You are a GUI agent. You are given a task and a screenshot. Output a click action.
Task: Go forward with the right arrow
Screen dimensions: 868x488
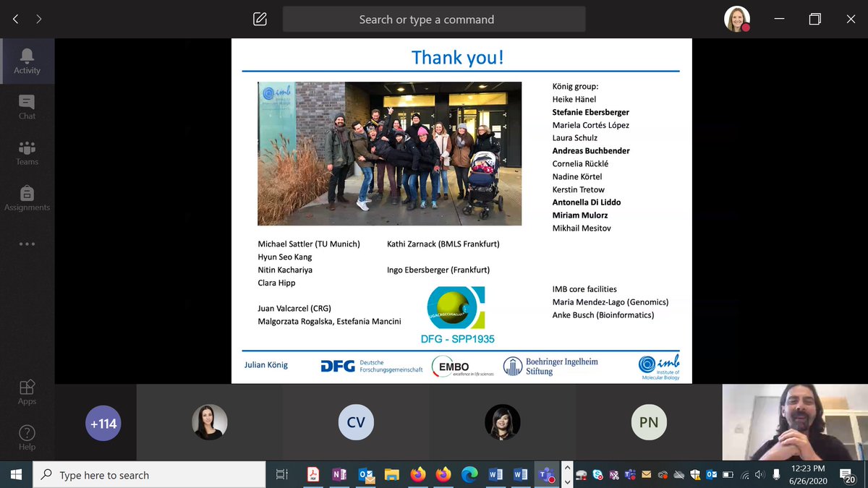(x=39, y=20)
